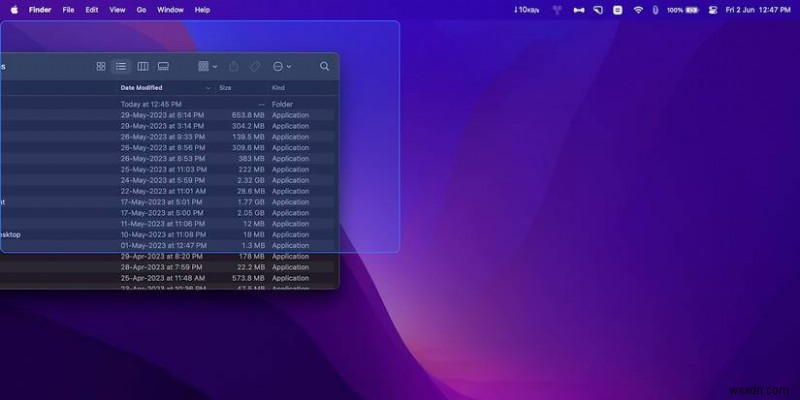Select row dated 17-May-2023 at 5:01 PM
Image resolution: width=800 pixels, height=400 pixels.
(x=168, y=202)
